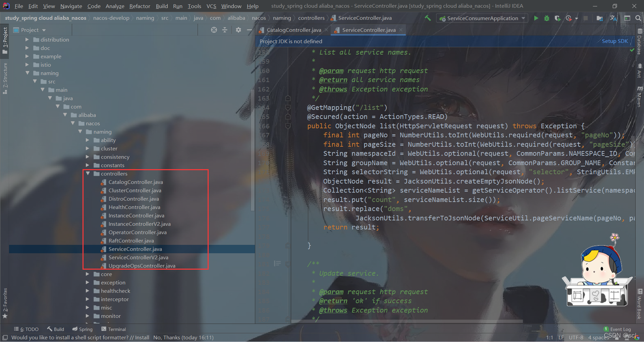Open the Event Log
This screenshot has height=342, width=644.
(617, 329)
